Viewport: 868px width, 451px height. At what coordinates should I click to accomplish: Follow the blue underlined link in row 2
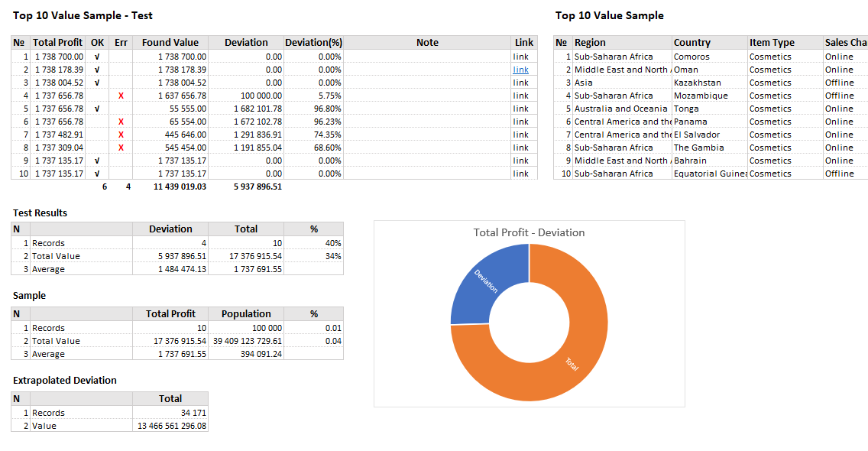520,70
